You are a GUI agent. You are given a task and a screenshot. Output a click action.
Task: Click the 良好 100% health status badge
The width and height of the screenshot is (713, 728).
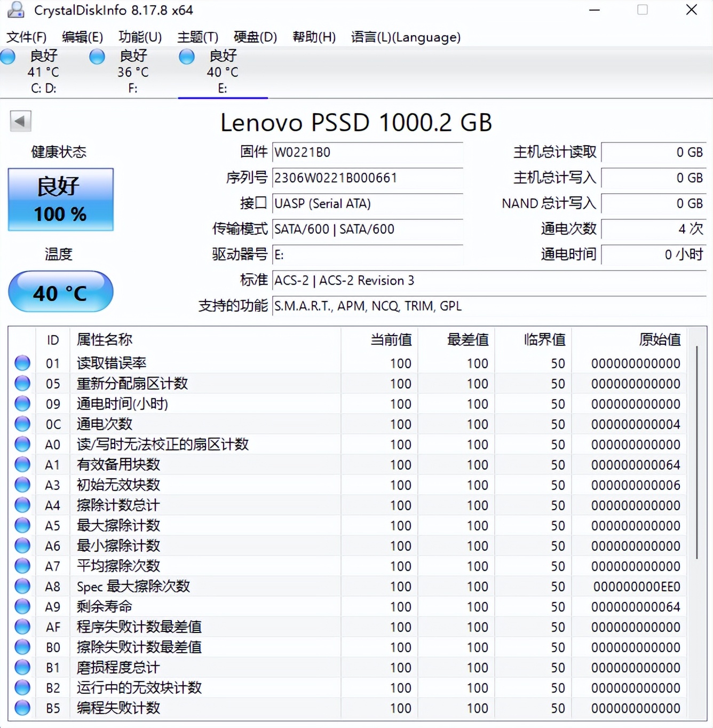(x=60, y=199)
